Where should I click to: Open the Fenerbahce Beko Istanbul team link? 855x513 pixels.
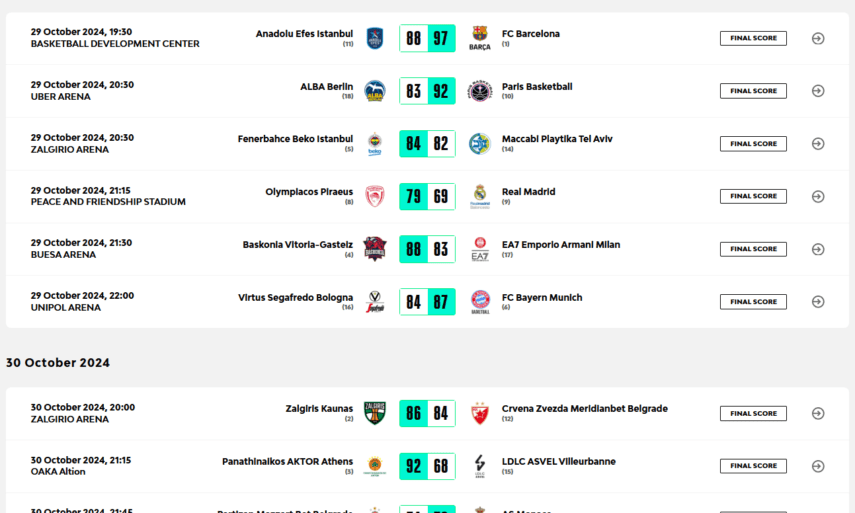(295, 139)
